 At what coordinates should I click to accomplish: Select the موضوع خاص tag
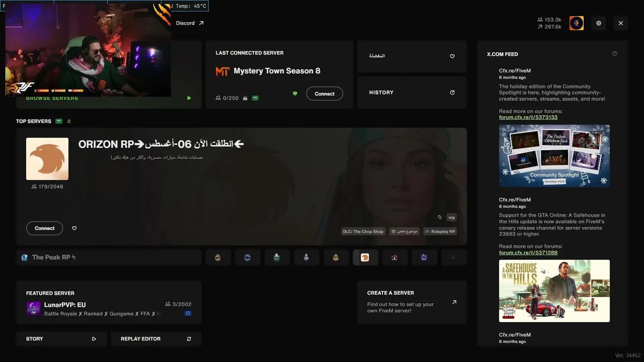tap(405, 231)
